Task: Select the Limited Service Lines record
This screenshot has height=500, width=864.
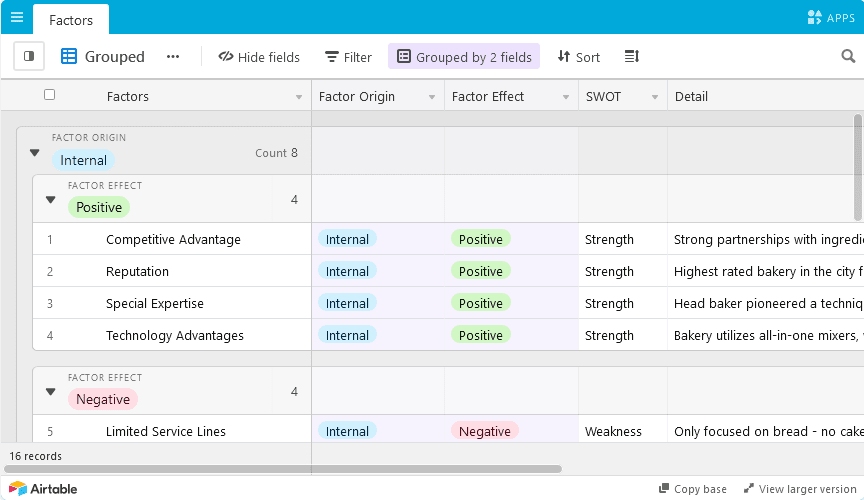Action: (x=166, y=431)
